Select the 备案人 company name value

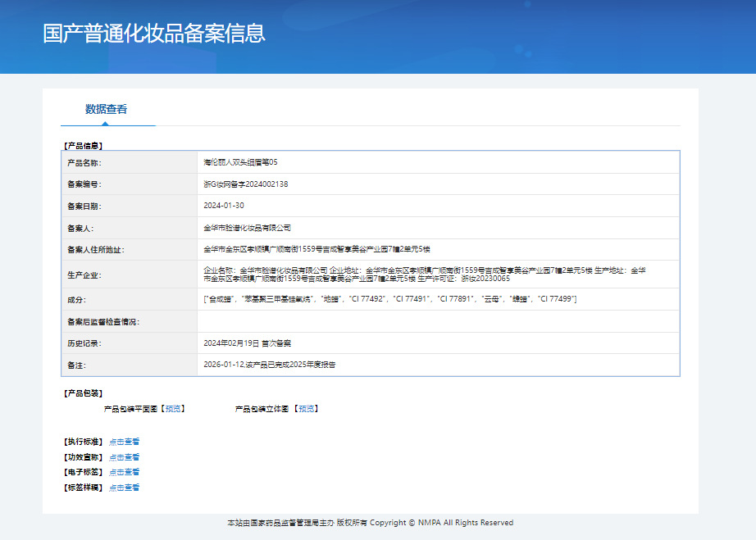[x=248, y=228]
